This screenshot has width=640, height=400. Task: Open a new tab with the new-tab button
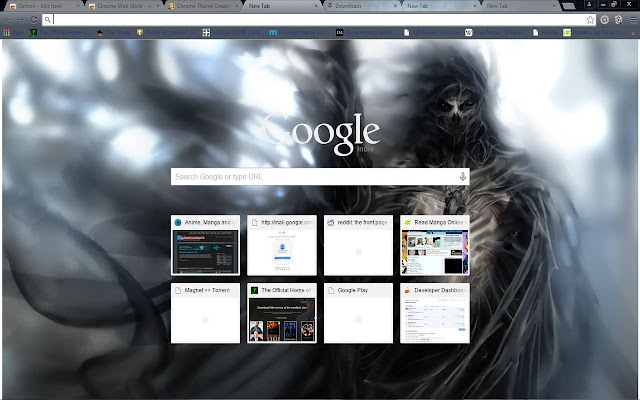pyautogui.click(x=569, y=6)
